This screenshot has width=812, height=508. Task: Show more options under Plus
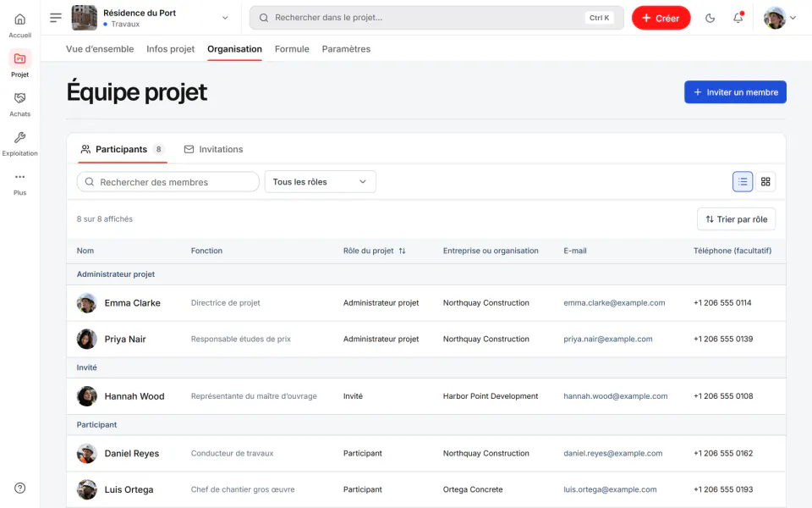19,183
